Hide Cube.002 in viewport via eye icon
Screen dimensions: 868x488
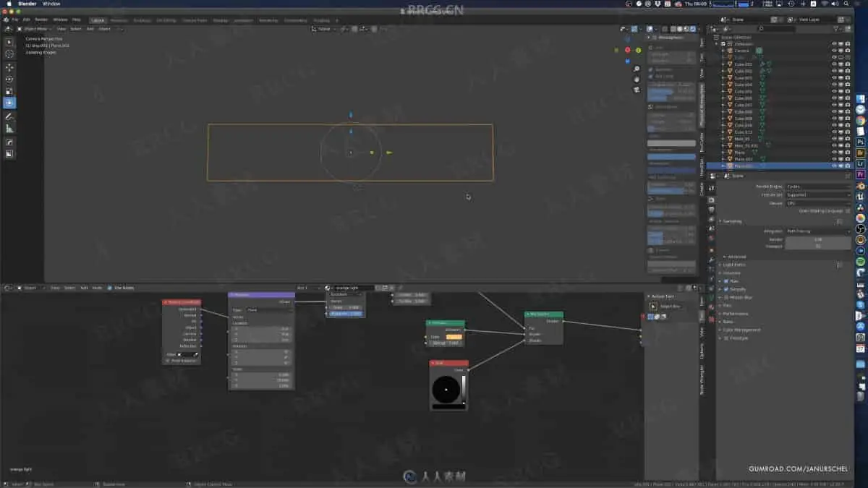pos(834,71)
